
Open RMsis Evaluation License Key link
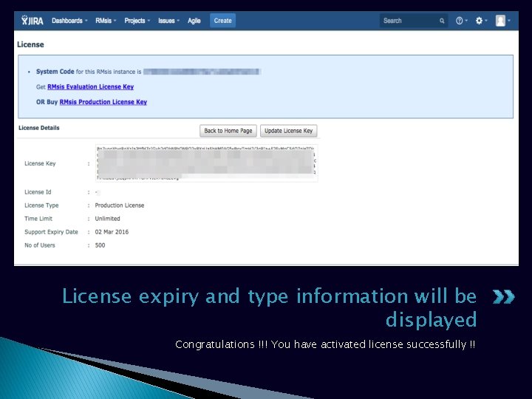pos(91,87)
